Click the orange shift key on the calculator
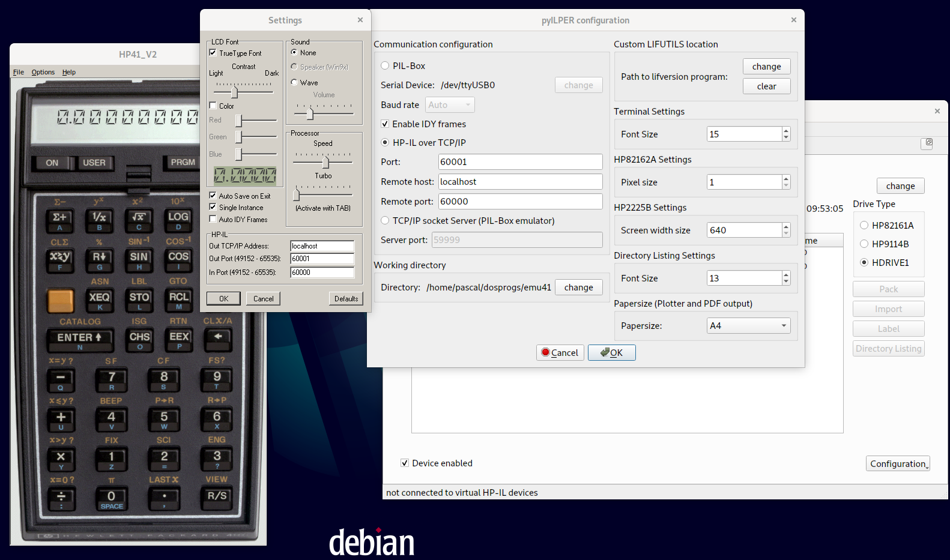This screenshot has height=560, width=950. point(60,300)
